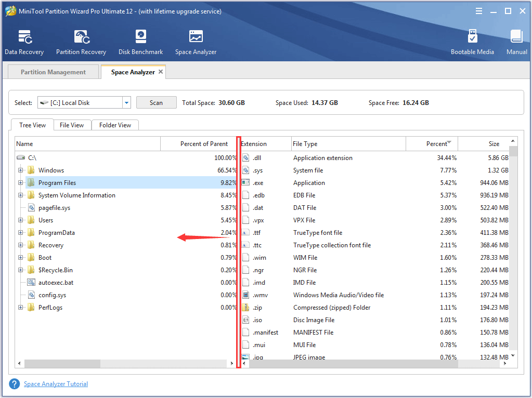Launch the Disk Benchmark tool
Viewport: 532px width, 398px height.
click(140, 42)
